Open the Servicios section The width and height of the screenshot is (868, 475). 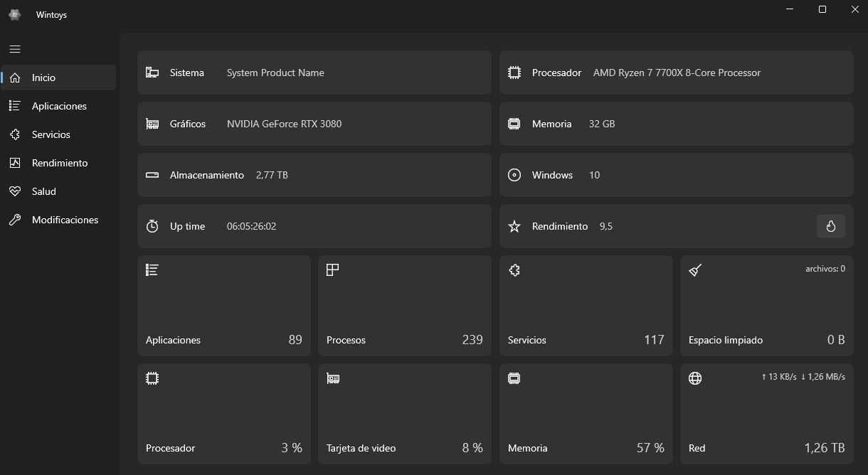pos(58,134)
